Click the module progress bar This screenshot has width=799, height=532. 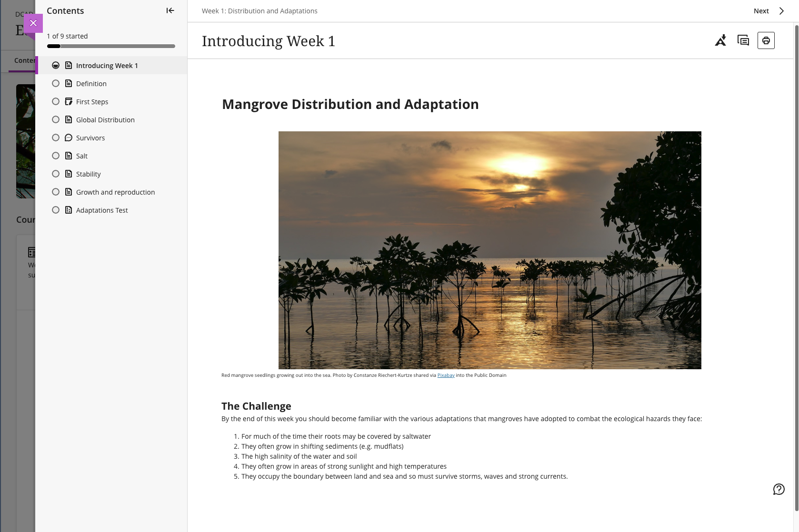coord(111,46)
